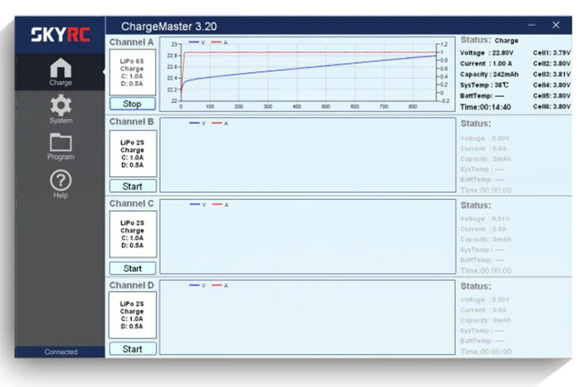588x387 pixels.
Task: Open the Help question mark icon
Action: pos(60,184)
